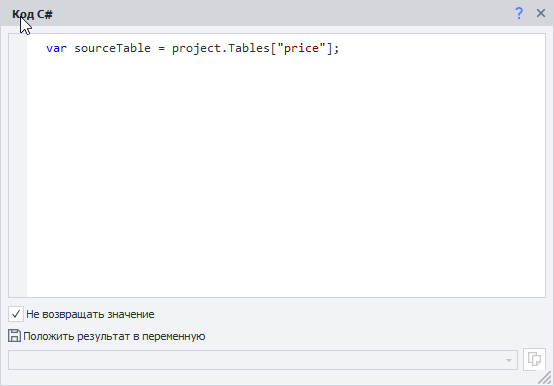This screenshot has width=554, height=386.
Task: Place cursor on the var keyword
Action: click(56, 48)
